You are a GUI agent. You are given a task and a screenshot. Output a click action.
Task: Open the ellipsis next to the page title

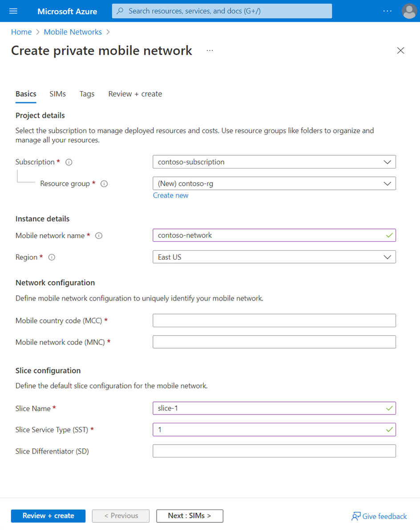(x=209, y=51)
